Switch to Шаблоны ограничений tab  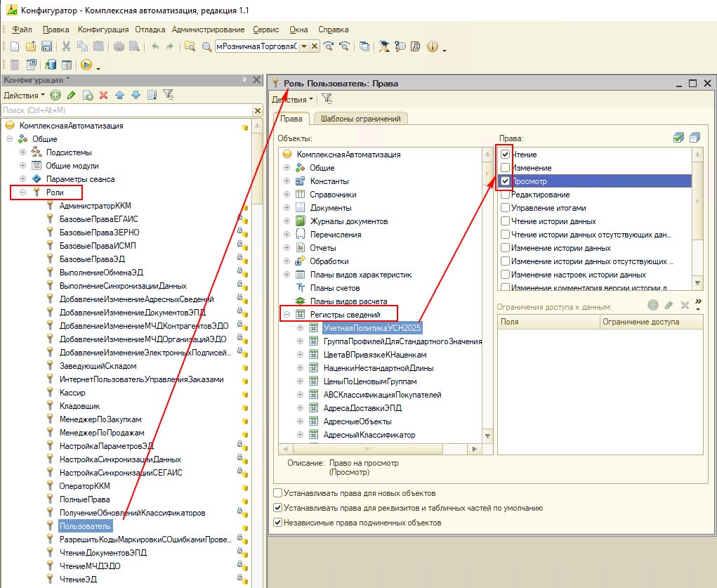(360, 119)
